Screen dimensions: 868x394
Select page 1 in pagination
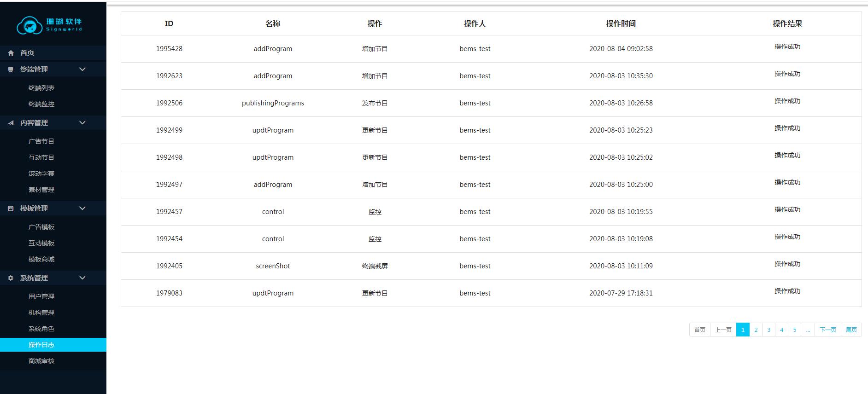click(x=743, y=330)
